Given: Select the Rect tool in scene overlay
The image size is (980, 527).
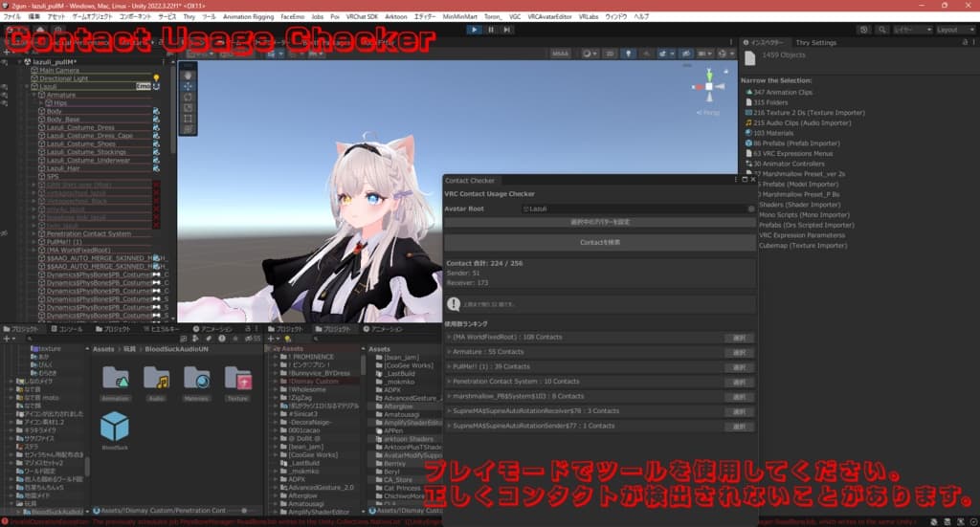Looking at the screenshot, I should click(x=188, y=118).
